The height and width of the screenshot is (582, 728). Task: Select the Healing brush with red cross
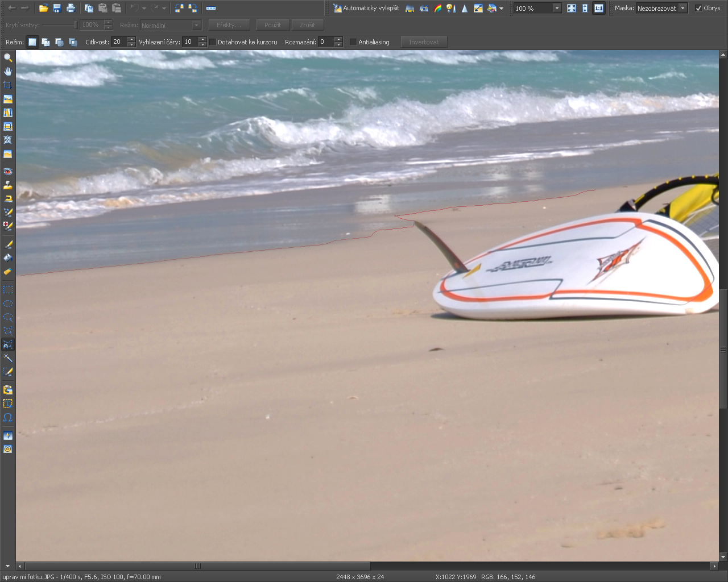(8, 226)
